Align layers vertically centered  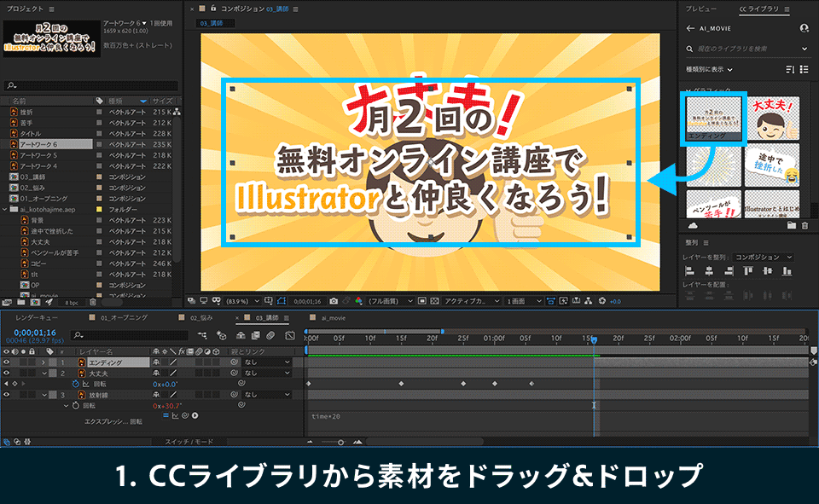pos(767,270)
